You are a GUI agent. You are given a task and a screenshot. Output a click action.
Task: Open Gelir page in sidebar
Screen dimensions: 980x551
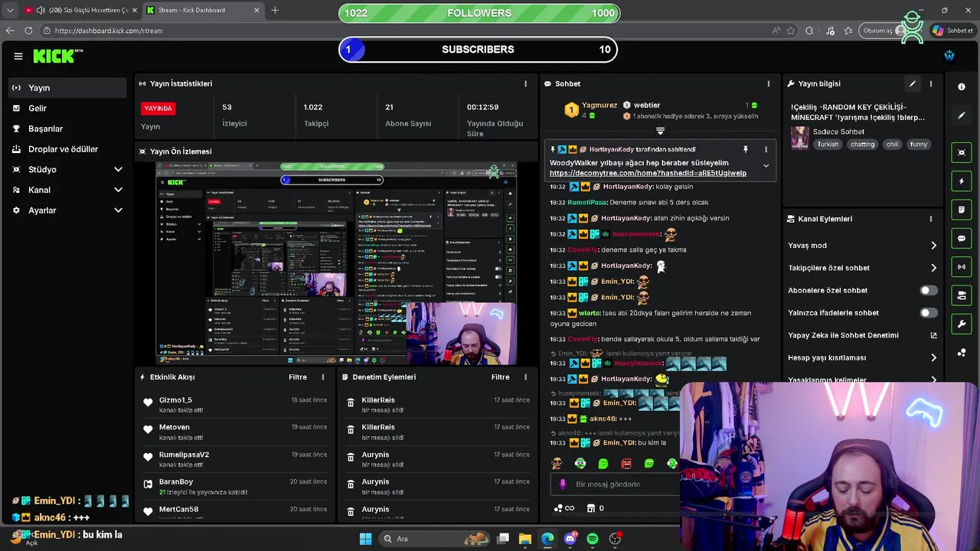point(67,109)
